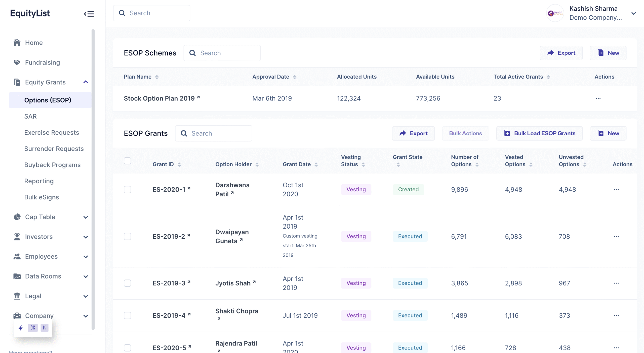644x353 pixels.
Task: Open actions menu for grant ES-2019-4
Action: coord(616,315)
